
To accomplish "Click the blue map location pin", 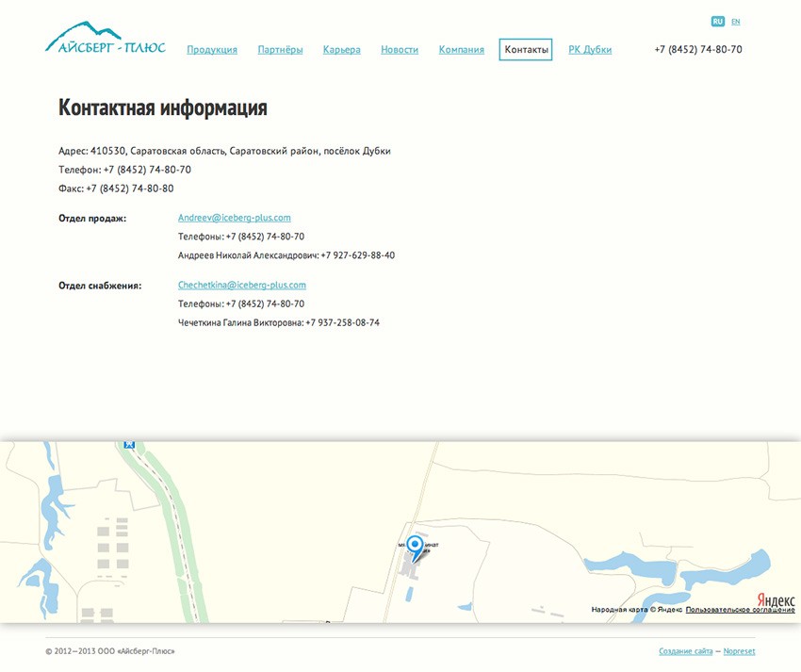I will (414, 546).
